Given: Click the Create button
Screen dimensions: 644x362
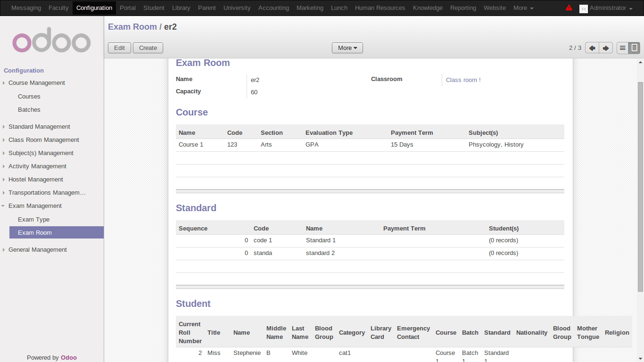Looking at the screenshot, I should tap(148, 48).
